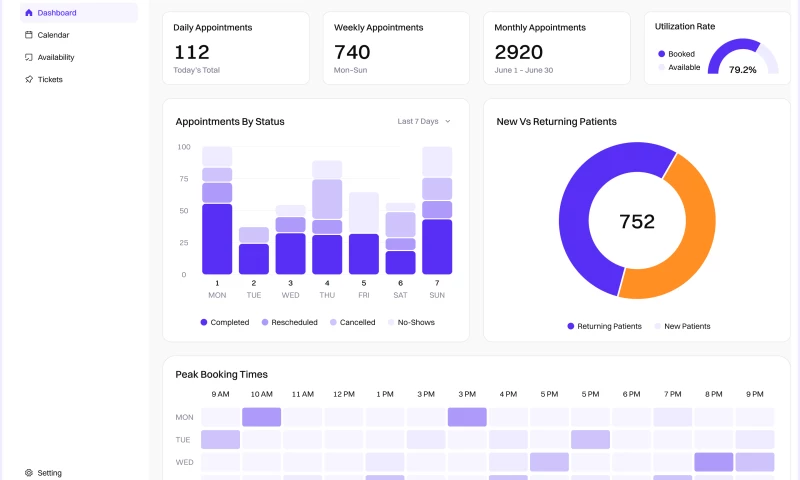Toggle the Cancelled legend series
Viewport: 800px width, 480px height.
353,322
